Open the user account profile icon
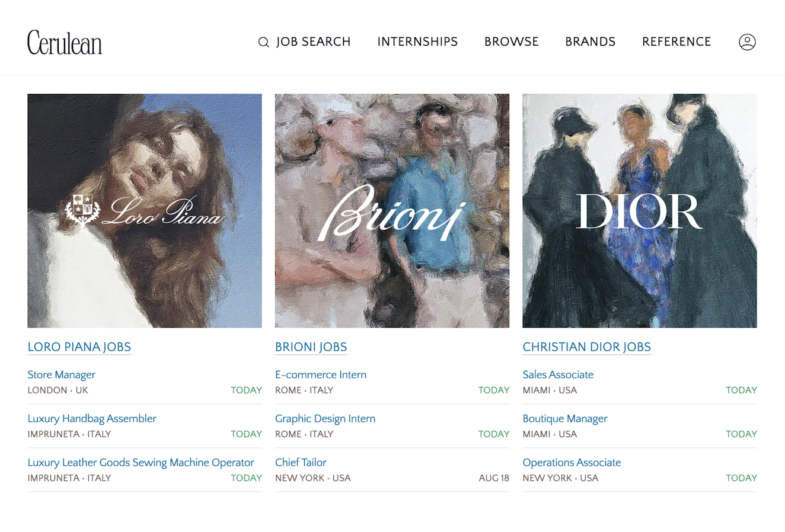This screenshot has height=532, width=785. (x=747, y=42)
